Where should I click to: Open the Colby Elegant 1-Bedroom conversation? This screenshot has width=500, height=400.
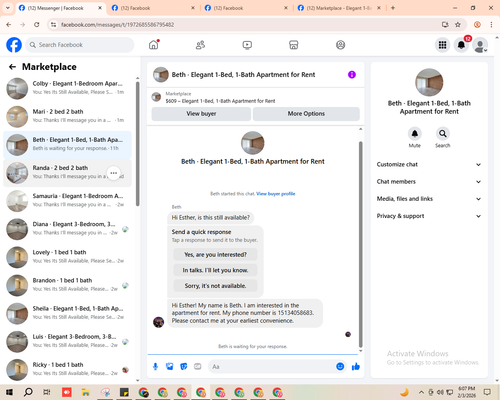(67, 89)
